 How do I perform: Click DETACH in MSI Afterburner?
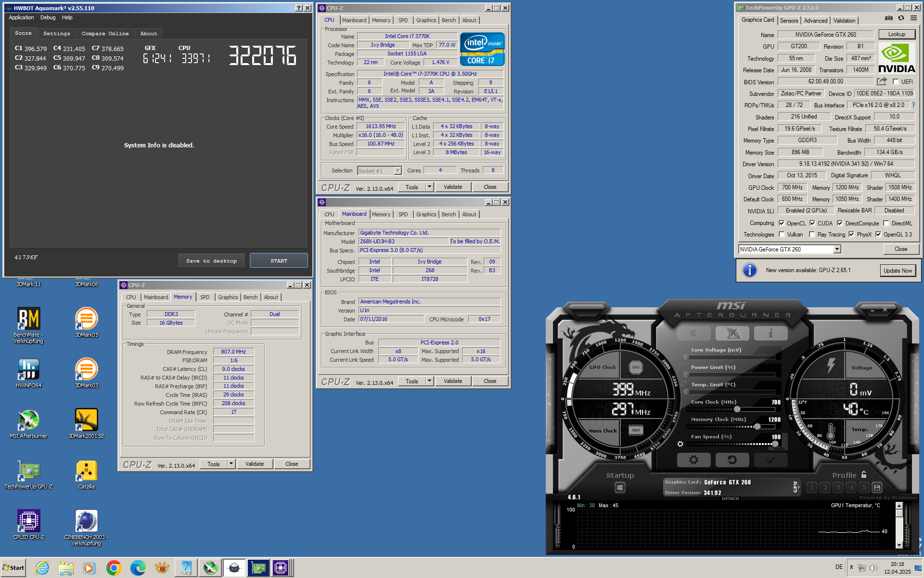click(x=730, y=499)
